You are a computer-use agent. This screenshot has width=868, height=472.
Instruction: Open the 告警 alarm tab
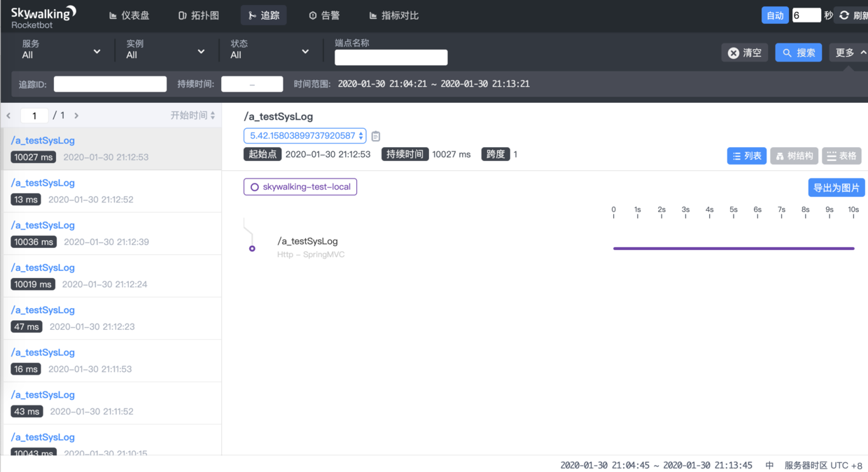324,15
